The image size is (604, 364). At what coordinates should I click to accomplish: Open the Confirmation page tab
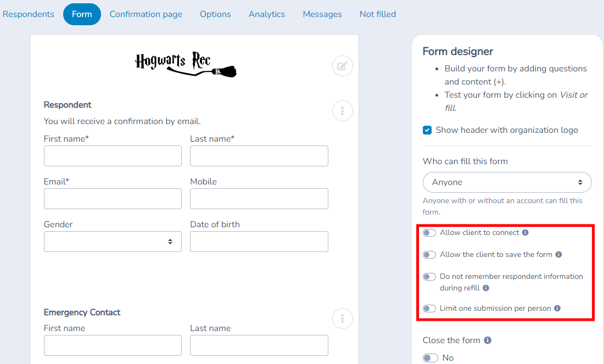point(146,14)
